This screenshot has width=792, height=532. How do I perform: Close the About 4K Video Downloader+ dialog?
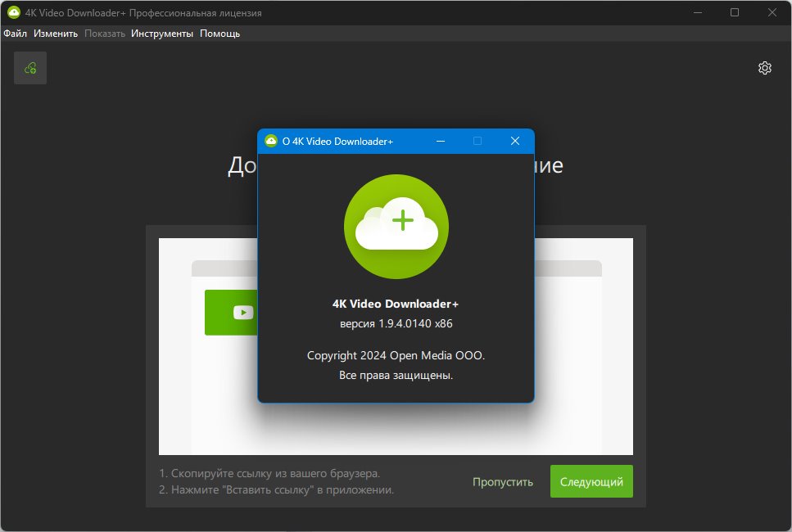pyautogui.click(x=514, y=141)
